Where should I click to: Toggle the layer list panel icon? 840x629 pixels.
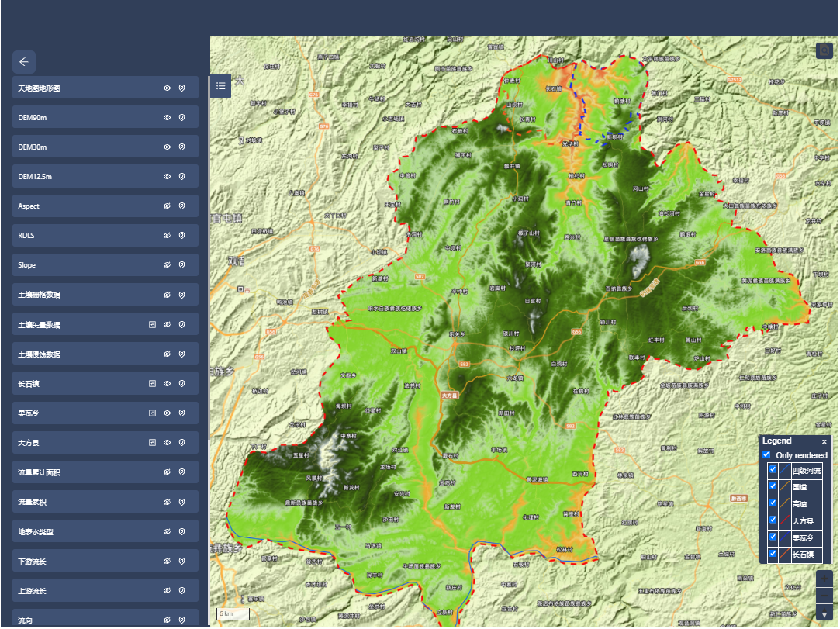click(x=221, y=86)
